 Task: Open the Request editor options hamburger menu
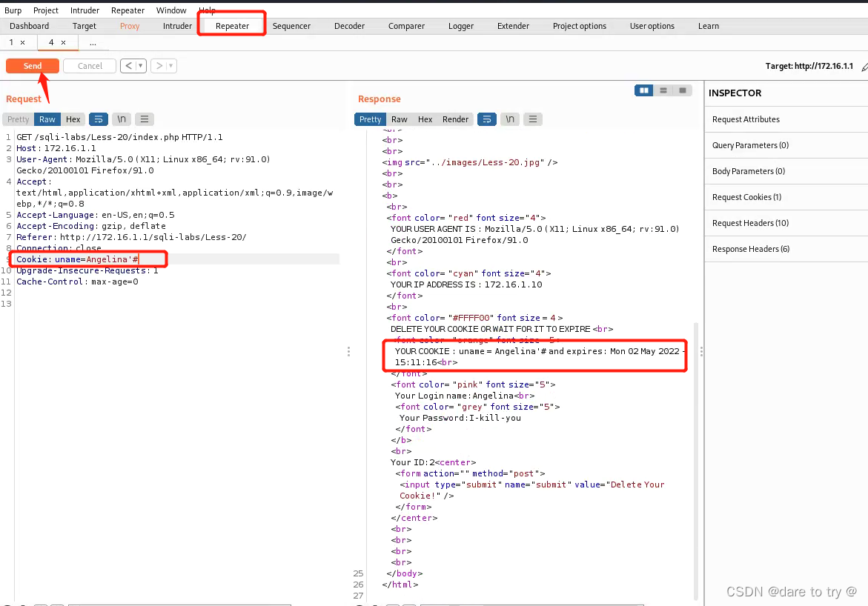[145, 119]
